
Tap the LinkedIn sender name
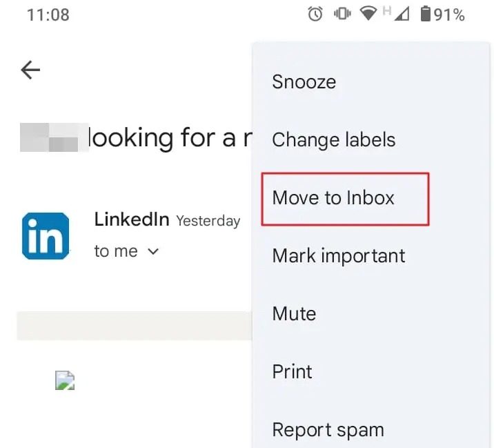pos(132,220)
